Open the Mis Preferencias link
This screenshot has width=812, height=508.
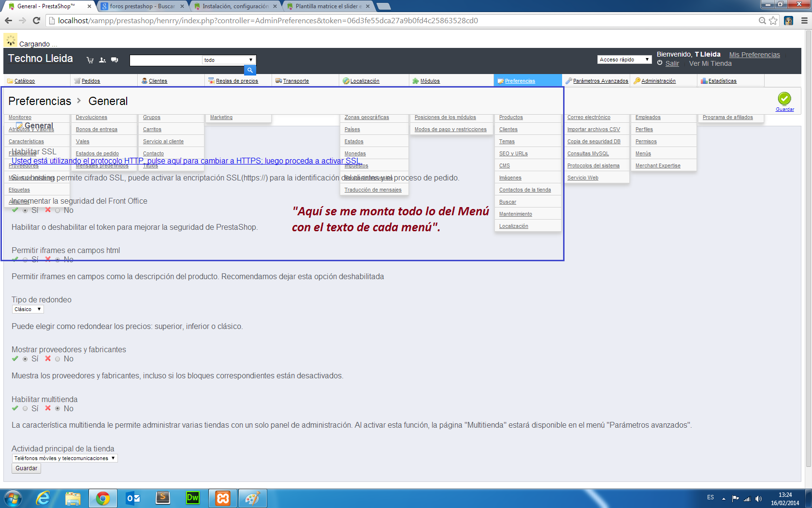(x=754, y=55)
